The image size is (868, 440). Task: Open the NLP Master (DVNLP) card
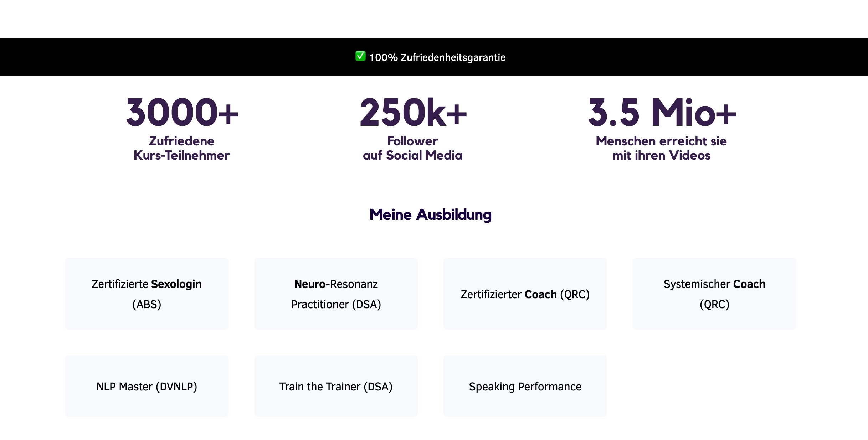[x=147, y=387]
